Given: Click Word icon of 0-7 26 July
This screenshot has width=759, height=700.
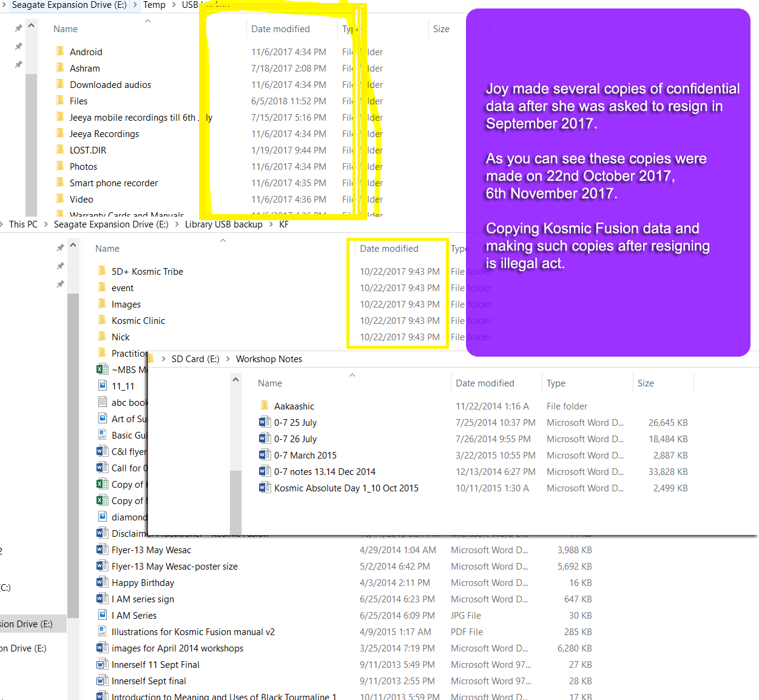Looking at the screenshot, I should pyautogui.click(x=265, y=439).
